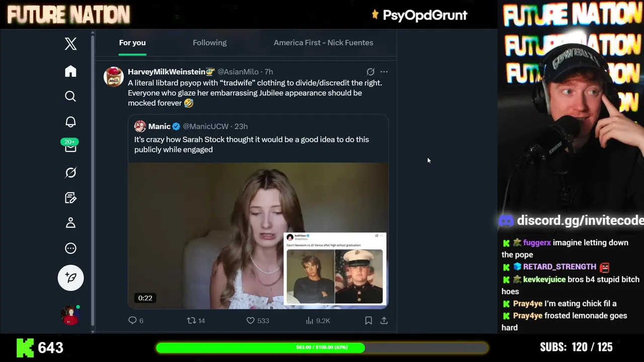Click the timeline vertical scrollbar

(x=93, y=181)
